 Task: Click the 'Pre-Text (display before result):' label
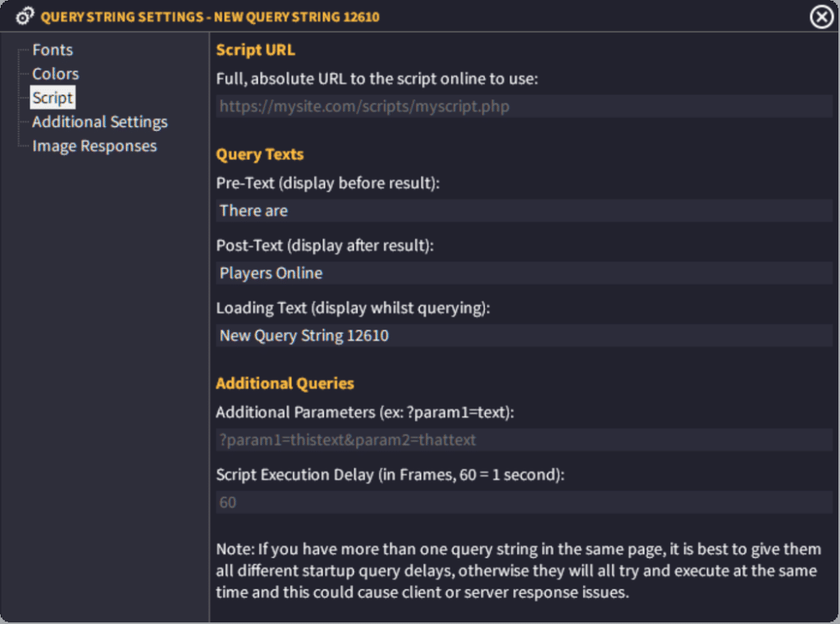(x=328, y=183)
